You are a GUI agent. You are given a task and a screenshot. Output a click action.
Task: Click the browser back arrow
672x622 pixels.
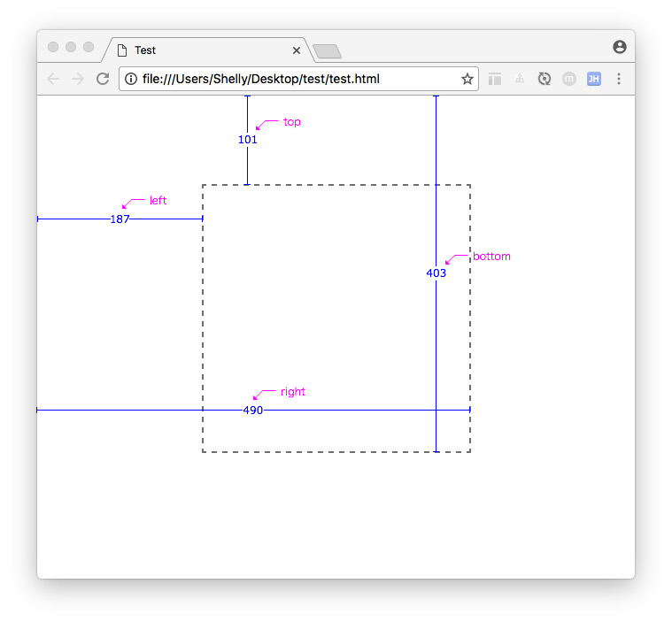pyautogui.click(x=53, y=79)
